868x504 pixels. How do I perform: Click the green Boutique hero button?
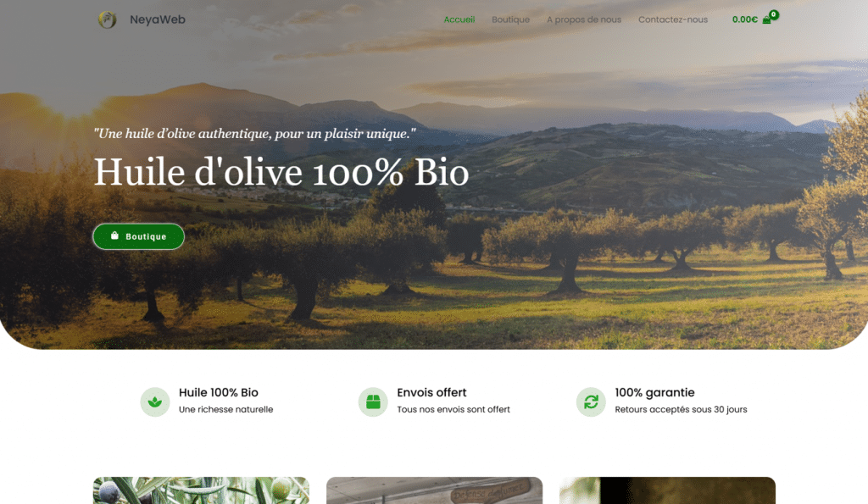[x=138, y=236]
